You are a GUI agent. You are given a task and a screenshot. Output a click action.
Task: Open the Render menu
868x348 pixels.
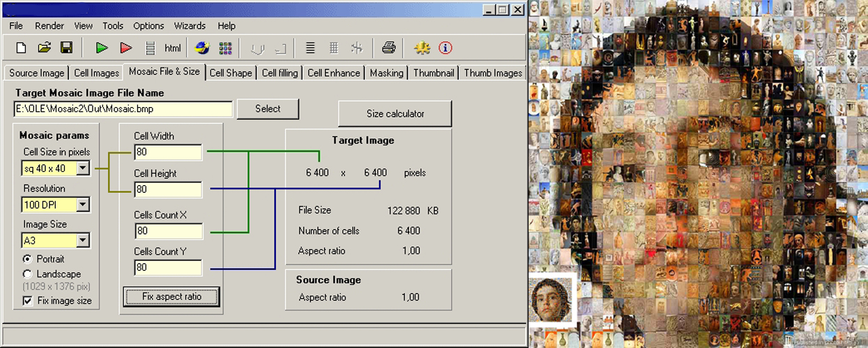[x=49, y=26]
